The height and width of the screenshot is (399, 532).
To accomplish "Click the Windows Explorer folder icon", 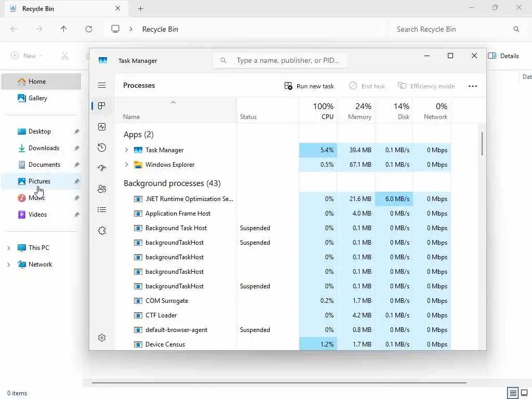I will [x=138, y=165].
